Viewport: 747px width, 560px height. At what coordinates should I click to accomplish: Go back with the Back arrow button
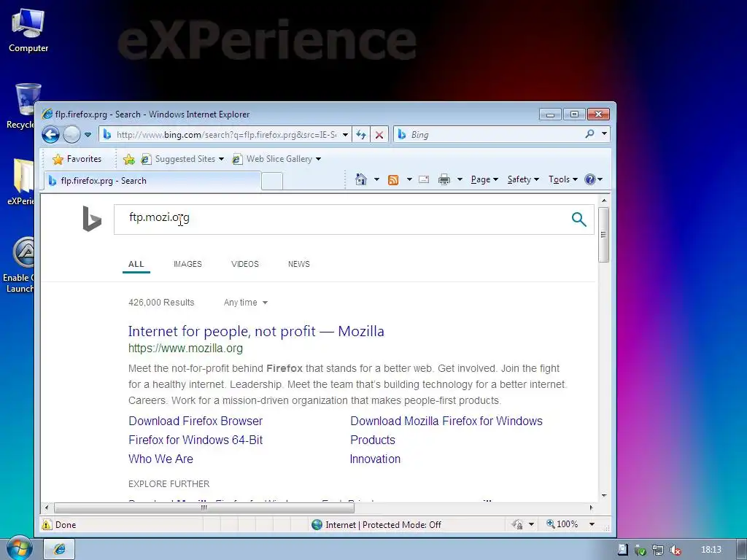point(50,135)
